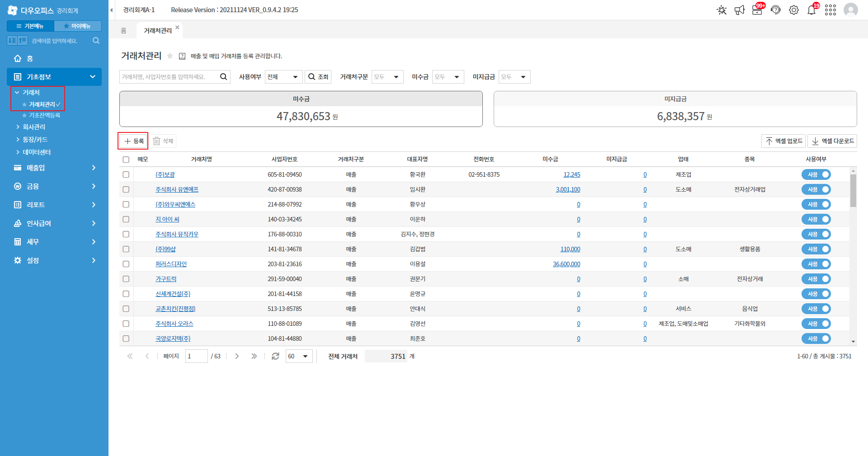
Task: Tick the select-all header checkbox
Action: click(x=126, y=160)
